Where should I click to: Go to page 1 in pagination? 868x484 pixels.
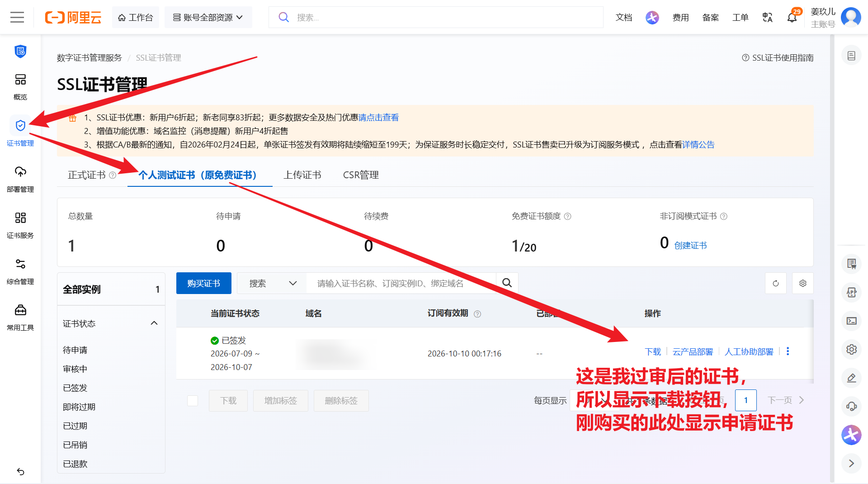[x=746, y=400]
